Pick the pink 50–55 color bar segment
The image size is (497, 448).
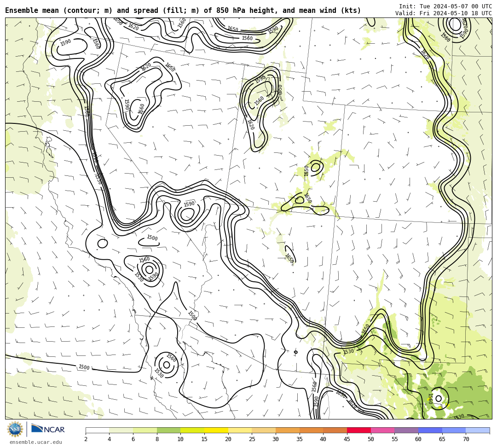pos(382,430)
